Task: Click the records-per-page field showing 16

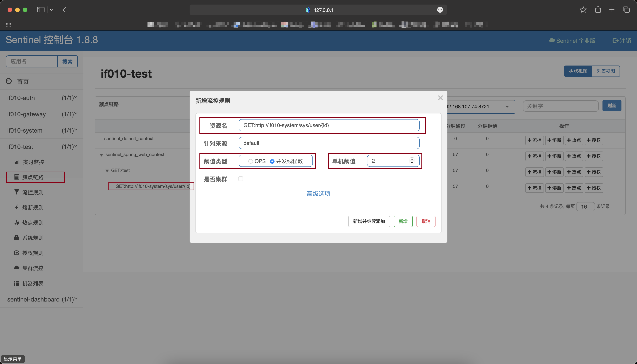Action: (585, 206)
